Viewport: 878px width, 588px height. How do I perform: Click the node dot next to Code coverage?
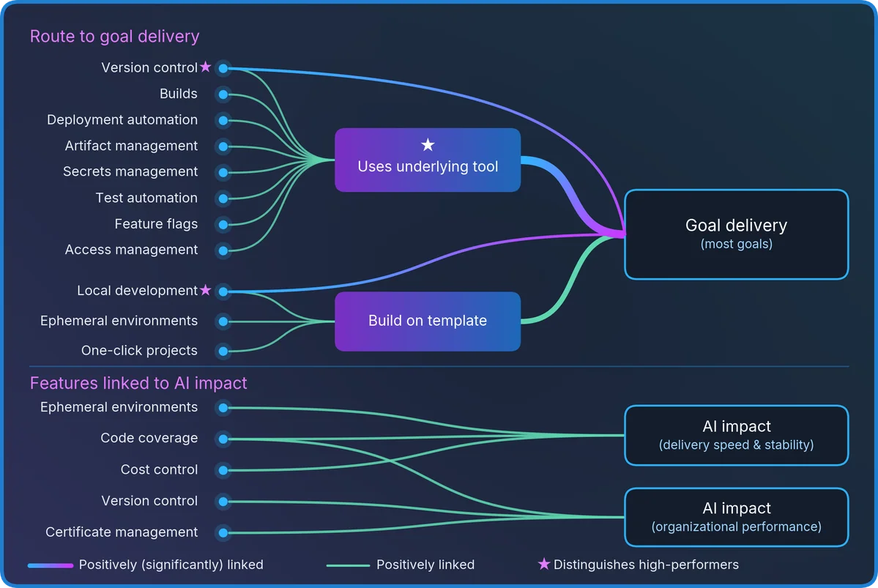click(223, 439)
